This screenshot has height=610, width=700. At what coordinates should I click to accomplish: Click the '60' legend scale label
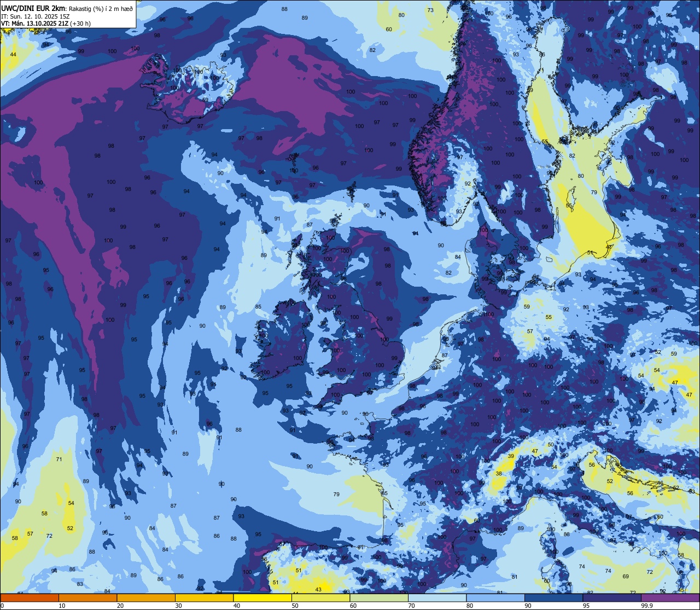354,606
